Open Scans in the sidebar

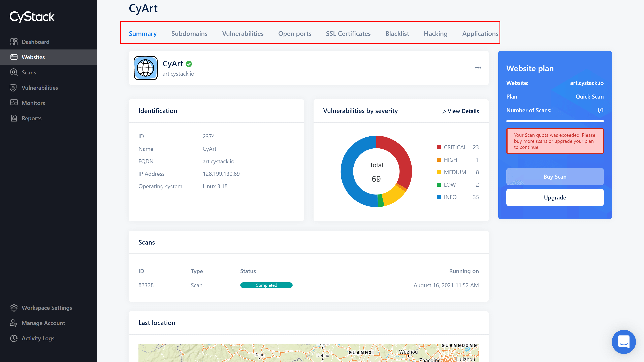tap(48, 72)
